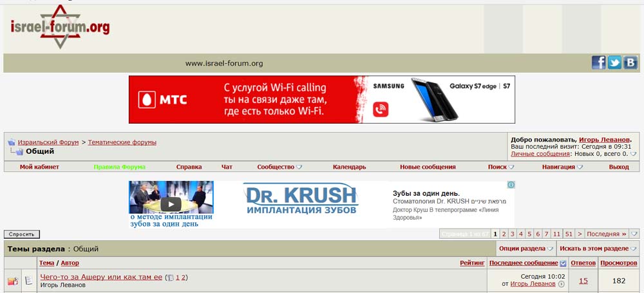
Task: Open Новые сообщения menu item
Action: (428, 167)
